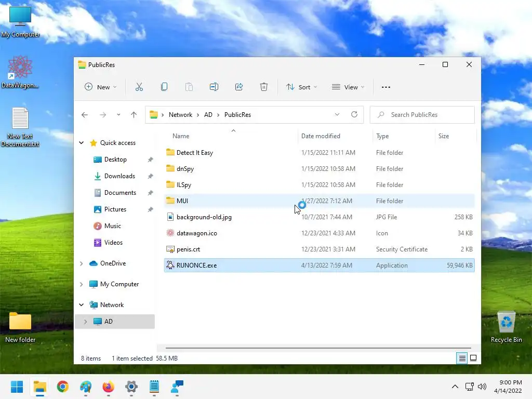Select RUNONCE.exe file
Screen dimensions: 532x399
319,265
